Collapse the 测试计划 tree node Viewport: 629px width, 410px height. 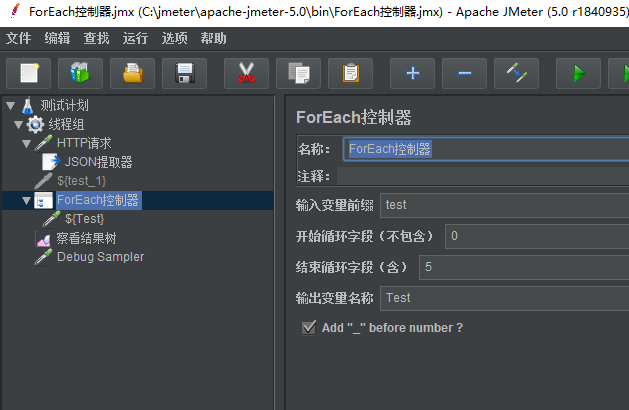click(x=11, y=106)
